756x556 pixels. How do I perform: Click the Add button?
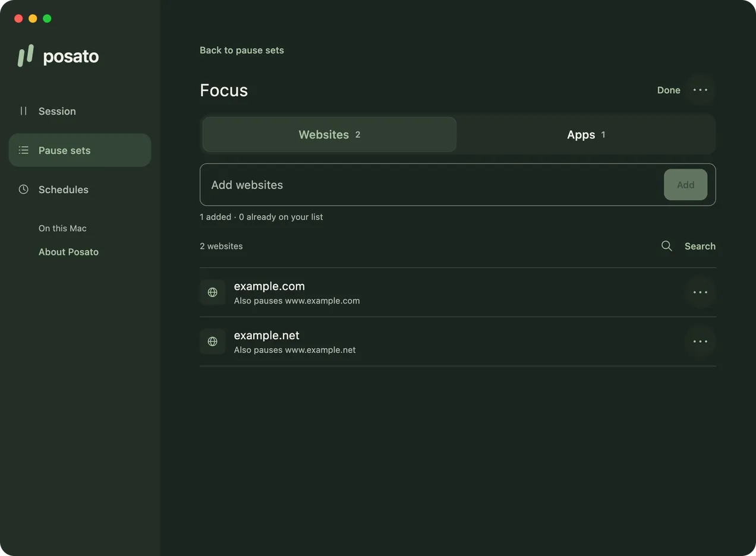click(x=685, y=185)
